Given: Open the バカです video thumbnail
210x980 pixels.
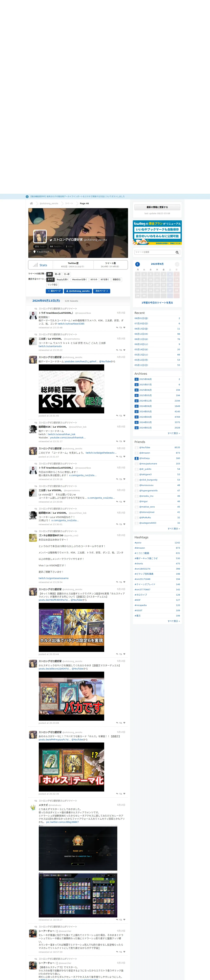Looking at the screenshot, I should tap(71, 696).
